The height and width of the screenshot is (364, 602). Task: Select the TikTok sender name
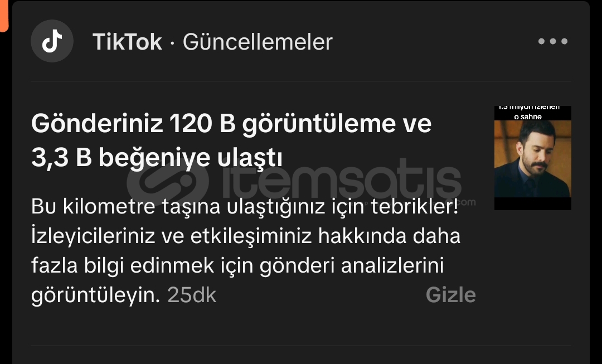tap(127, 41)
